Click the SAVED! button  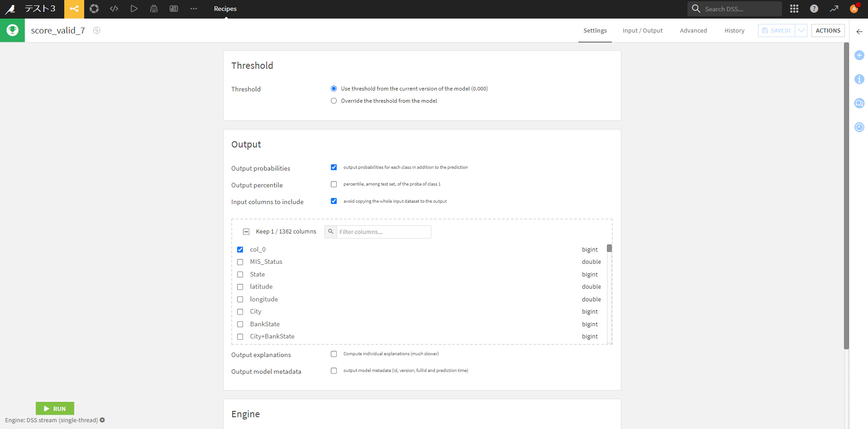pos(777,30)
